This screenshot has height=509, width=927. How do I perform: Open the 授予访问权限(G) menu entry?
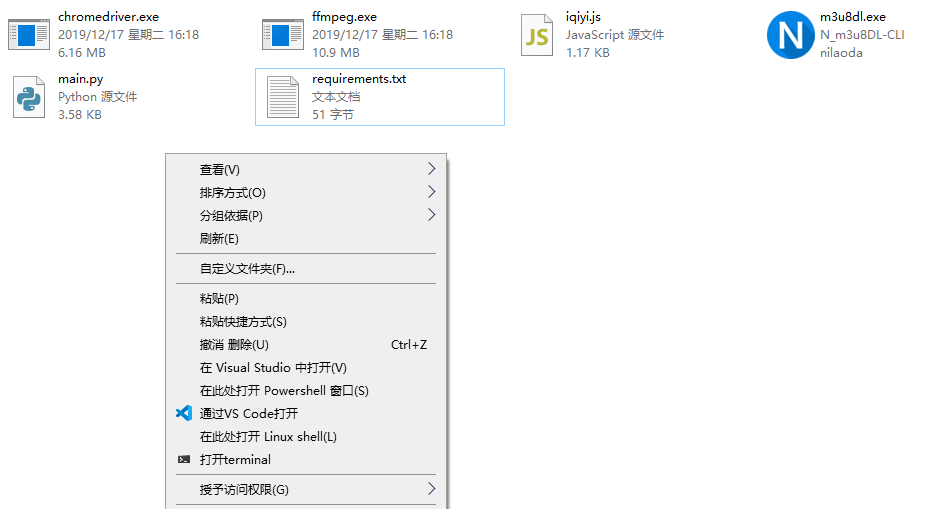[x=306, y=489]
